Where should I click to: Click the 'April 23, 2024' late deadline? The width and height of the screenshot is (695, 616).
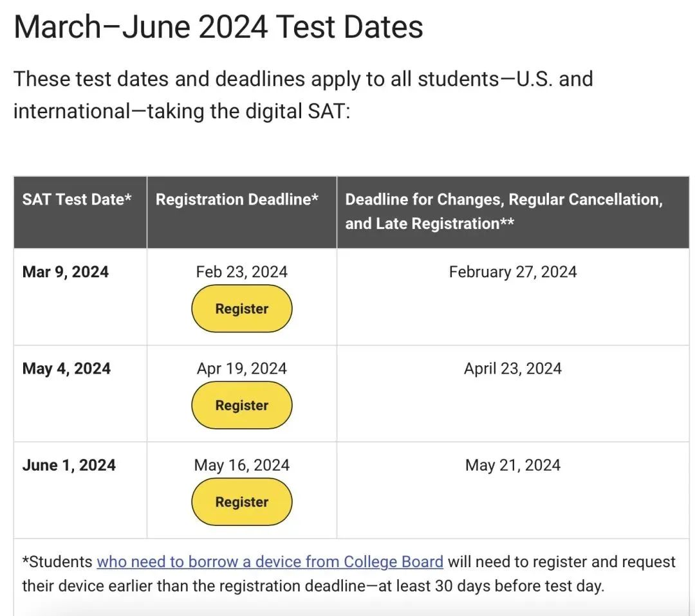pyautogui.click(x=512, y=368)
